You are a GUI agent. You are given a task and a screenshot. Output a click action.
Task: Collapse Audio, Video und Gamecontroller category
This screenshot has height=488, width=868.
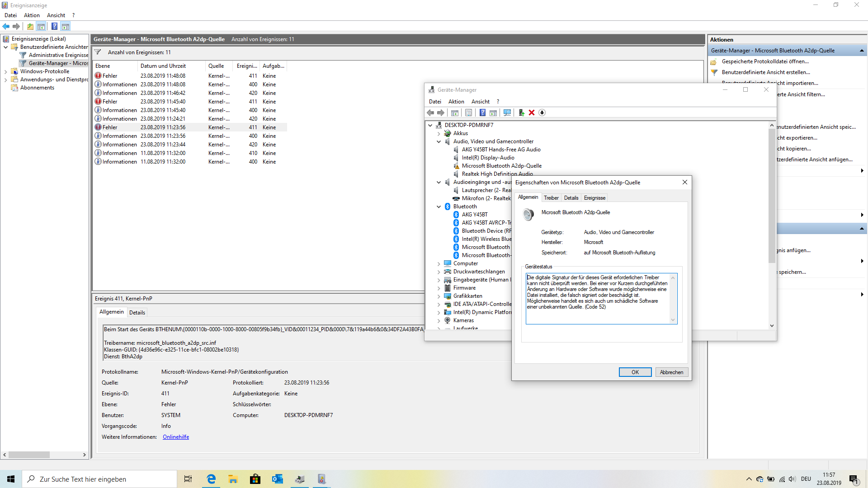439,141
